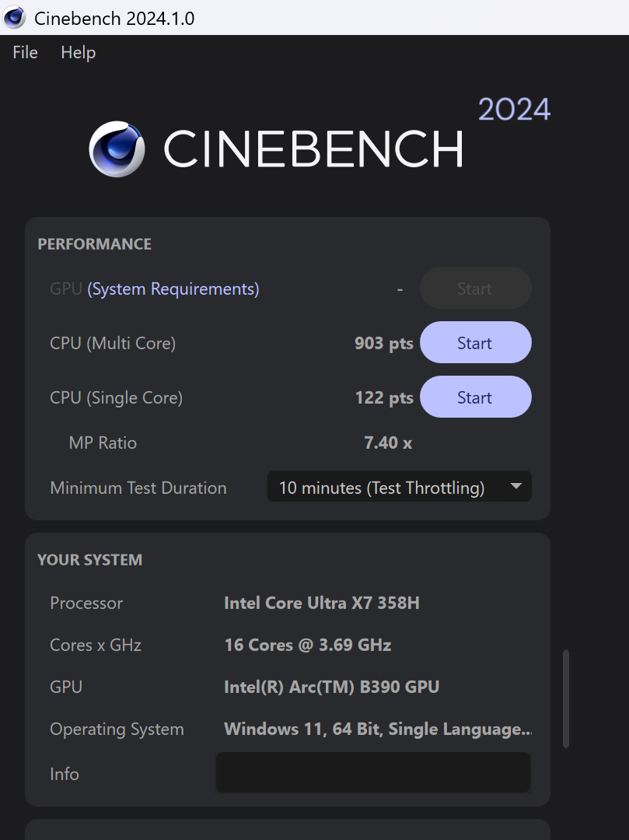Click the 2024 version label

(514, 110)
